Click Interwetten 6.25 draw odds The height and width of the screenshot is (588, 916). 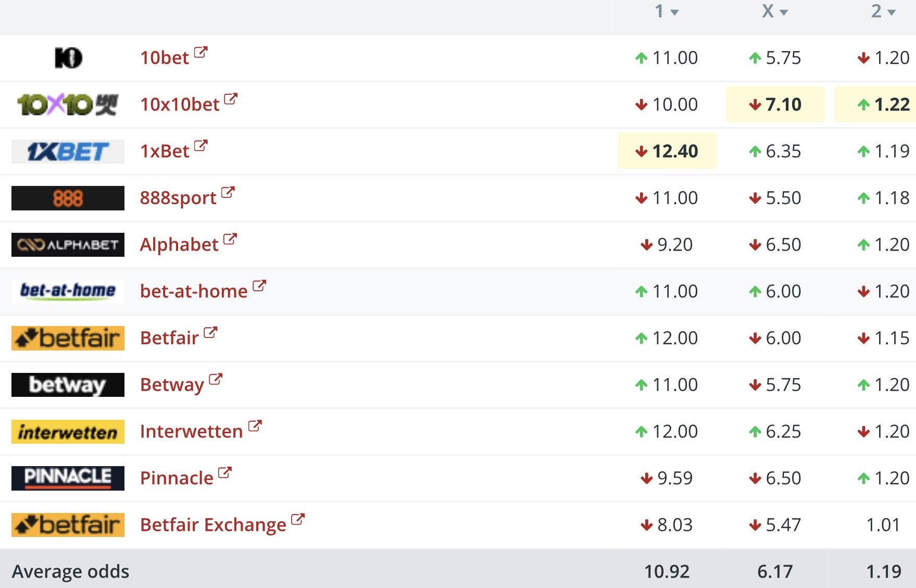point(775,432)
